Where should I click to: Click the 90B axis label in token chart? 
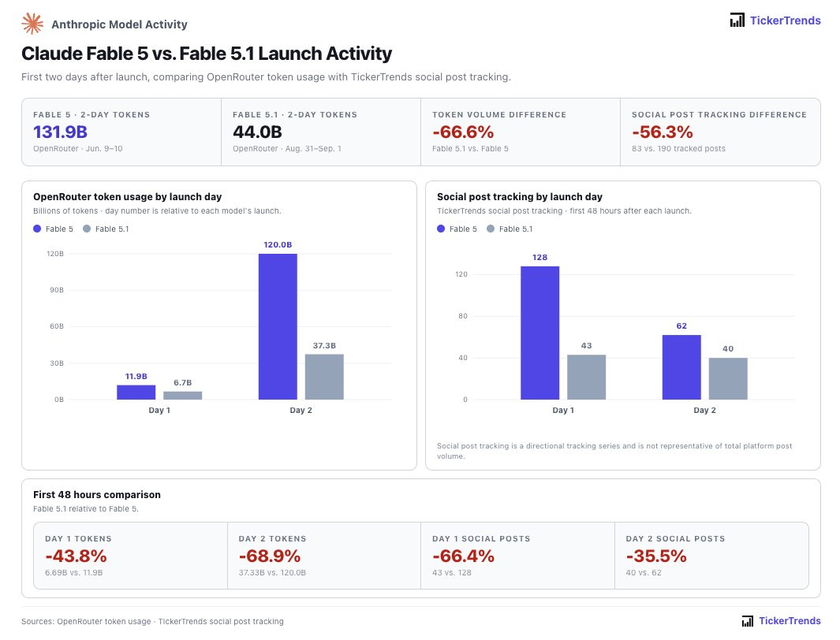56,290
